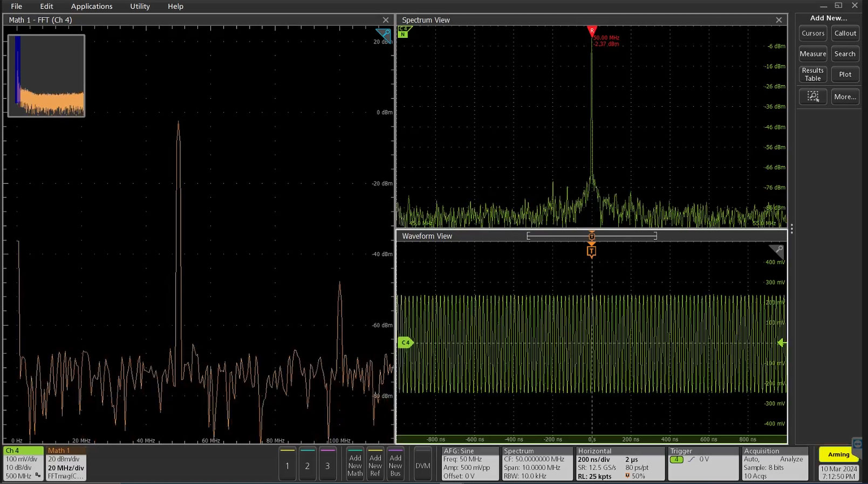Open the Math 1 settings badge

[x=66, y=464]
